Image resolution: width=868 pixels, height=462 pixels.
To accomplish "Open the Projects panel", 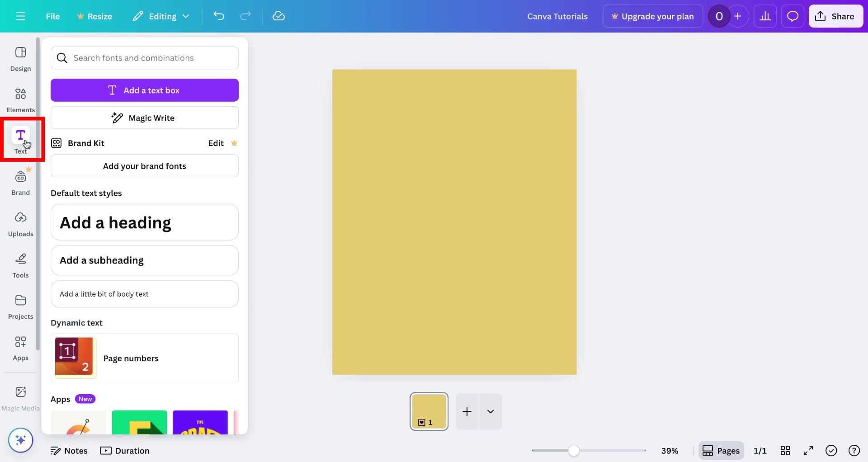I will pyautogui.click(x=20, y=306).
